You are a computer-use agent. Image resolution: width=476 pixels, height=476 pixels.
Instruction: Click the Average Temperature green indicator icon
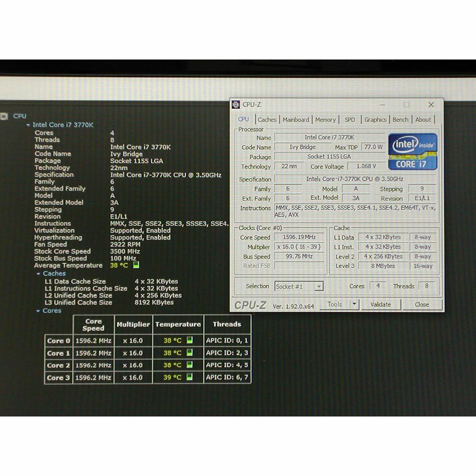pos(136,265)
